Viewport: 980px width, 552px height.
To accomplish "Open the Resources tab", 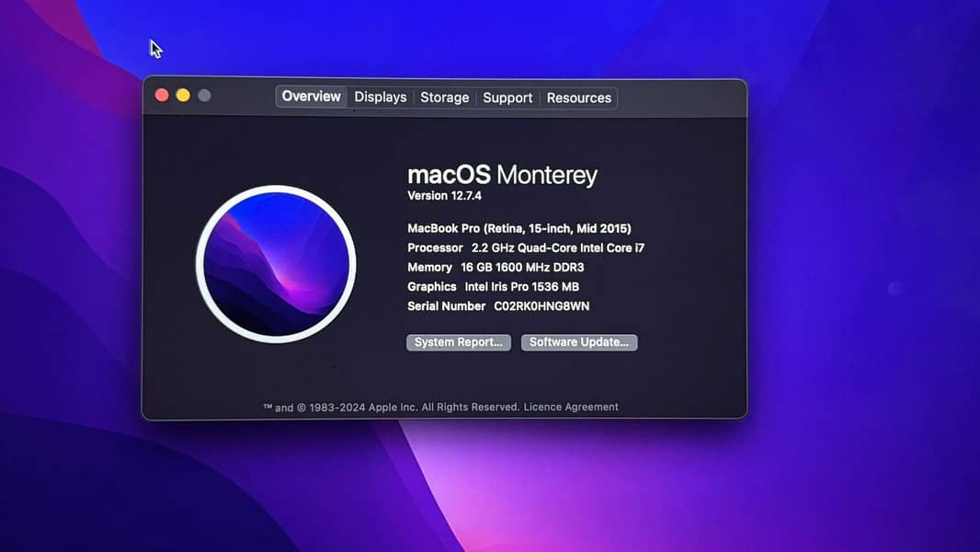I will (x=579, y=98).
